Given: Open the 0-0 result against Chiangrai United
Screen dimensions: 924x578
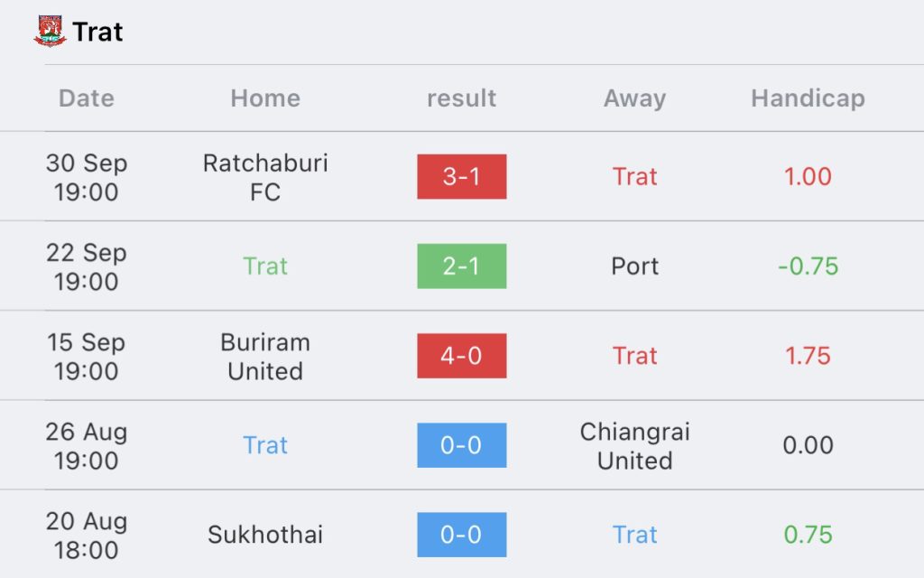Looking at the screenshot, I should point(461,445).
